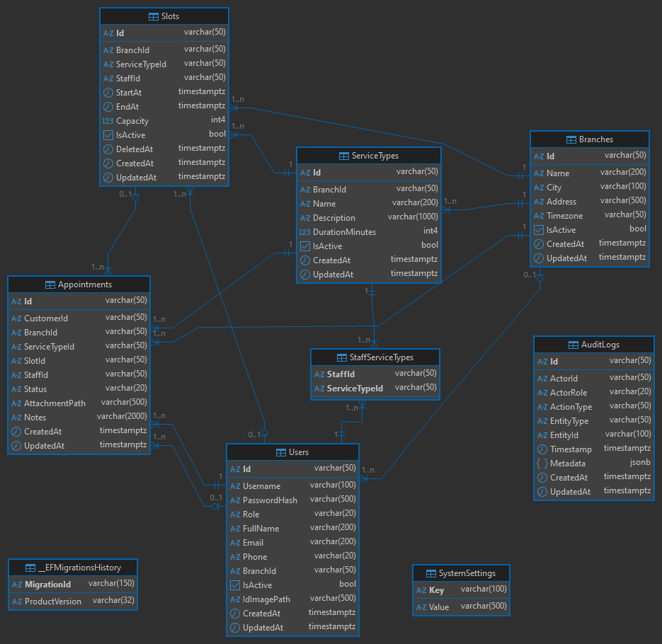The image size is (662, 644).
Task: Click braces icon beside Metadata column
Action: click(542, 464)
